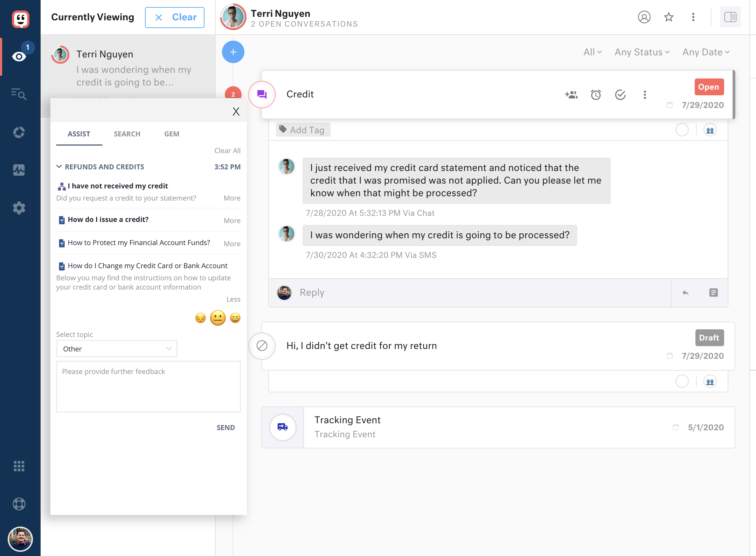Screen dimensions: 756x556
Task: Click the blue plus new conversation button
Action: (233, 52)
